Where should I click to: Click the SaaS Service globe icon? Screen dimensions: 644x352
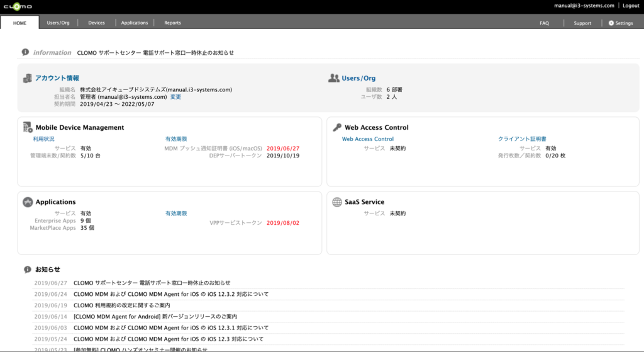337,202
